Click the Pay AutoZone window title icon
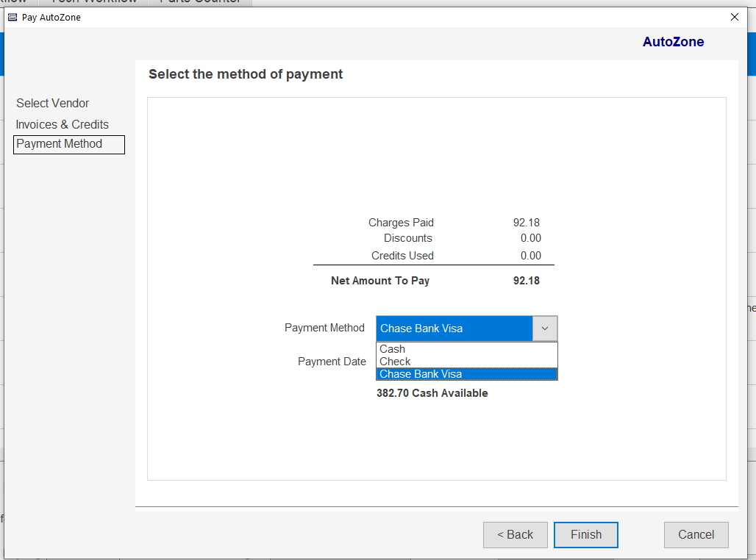Image resolution: width=756 pixels, height=560 pixels. pos(13,18)
